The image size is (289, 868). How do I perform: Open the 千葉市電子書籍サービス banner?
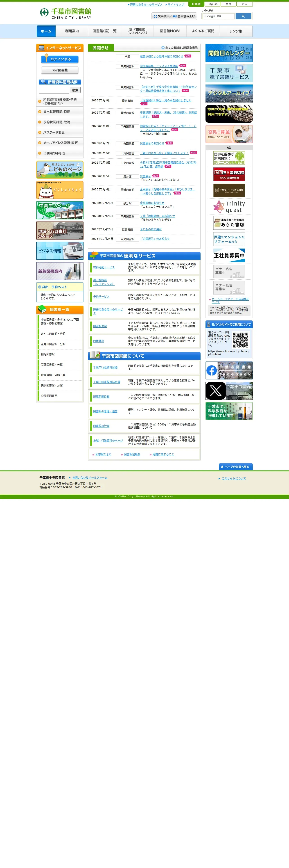[x=229, y=73]
